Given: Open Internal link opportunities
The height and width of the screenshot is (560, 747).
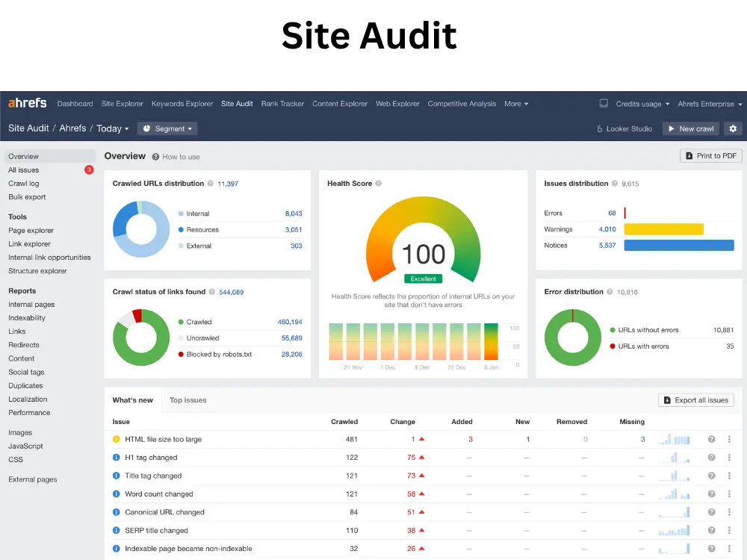Looking at the screenshot, I should [x=49, y=257].
